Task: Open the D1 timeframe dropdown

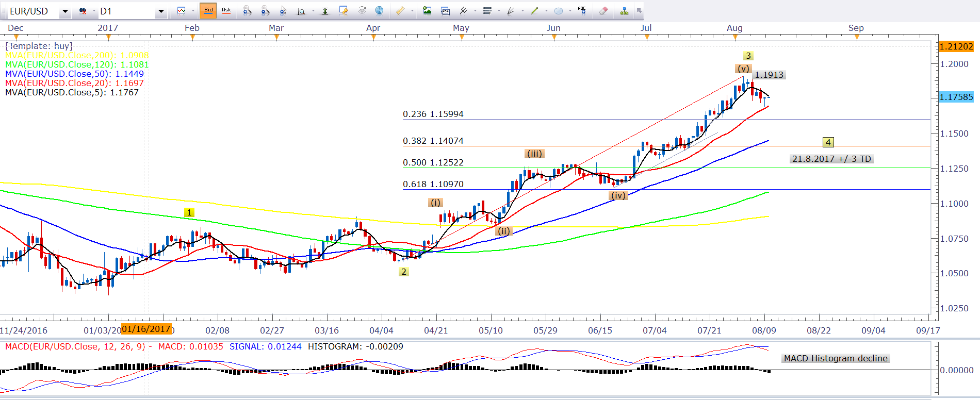Action: [161, 11]
